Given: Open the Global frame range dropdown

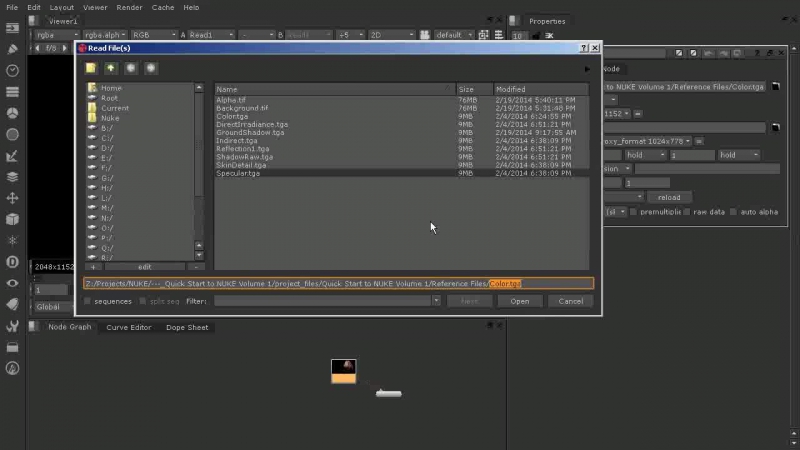Looking at the screenshot, I should click(x=54, y=307).
